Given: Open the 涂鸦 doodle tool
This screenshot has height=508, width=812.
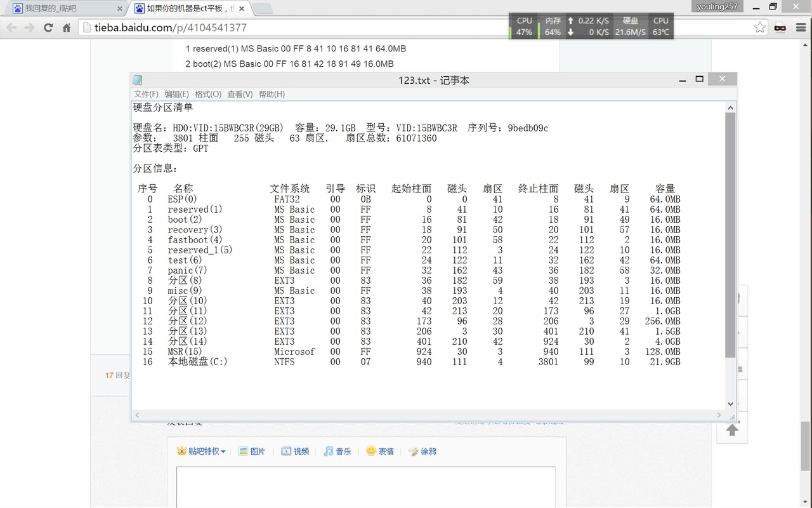Looking at the screenshot, I should pos(422,451).
